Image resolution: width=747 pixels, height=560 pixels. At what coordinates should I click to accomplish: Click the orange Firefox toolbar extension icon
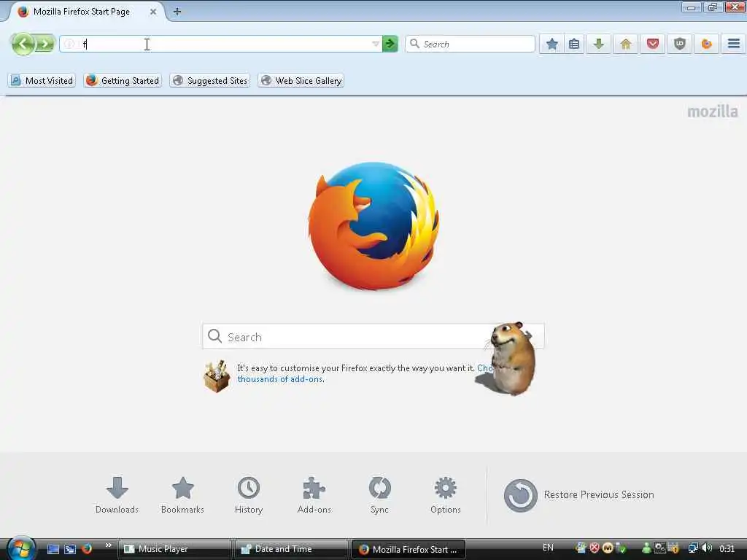pos(706,44)
